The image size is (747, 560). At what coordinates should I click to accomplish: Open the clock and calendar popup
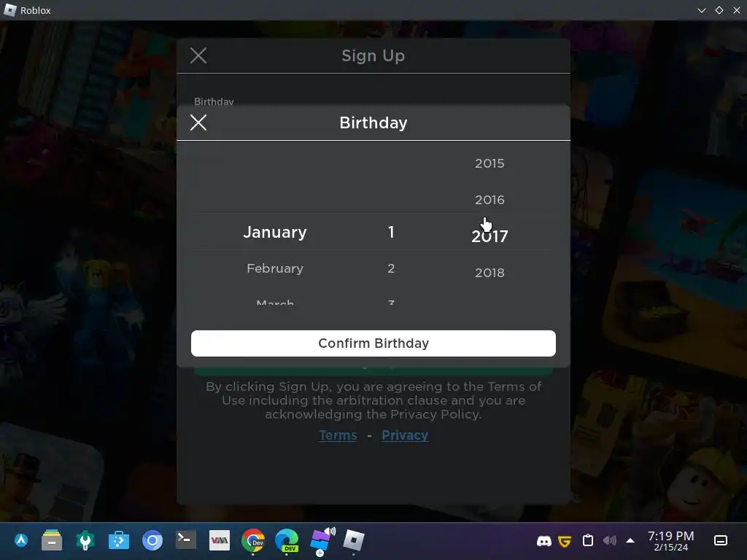click(x=671, y=541)
